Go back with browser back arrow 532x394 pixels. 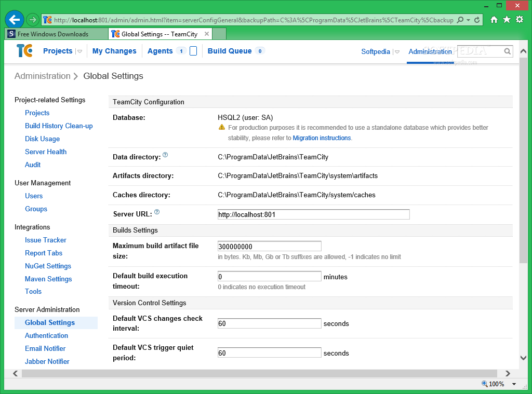(x=15, y=20)
